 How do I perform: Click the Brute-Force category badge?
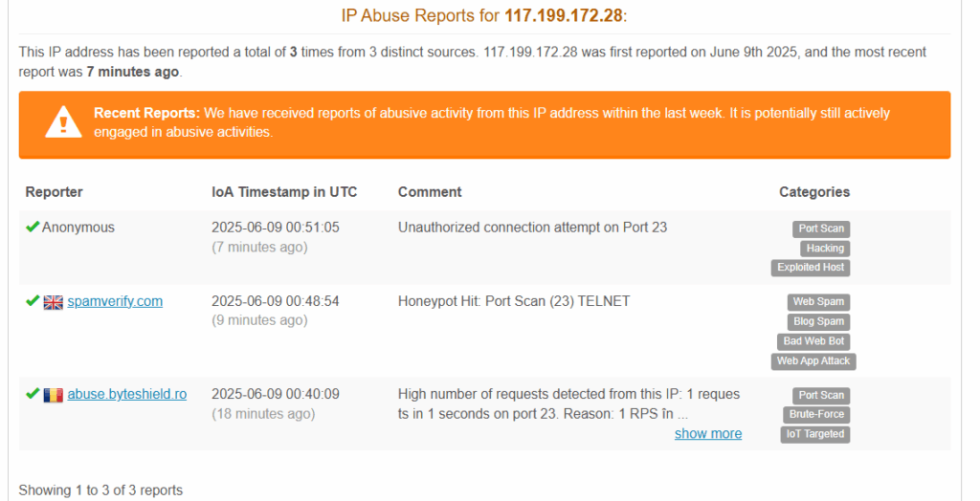(816, 414)
